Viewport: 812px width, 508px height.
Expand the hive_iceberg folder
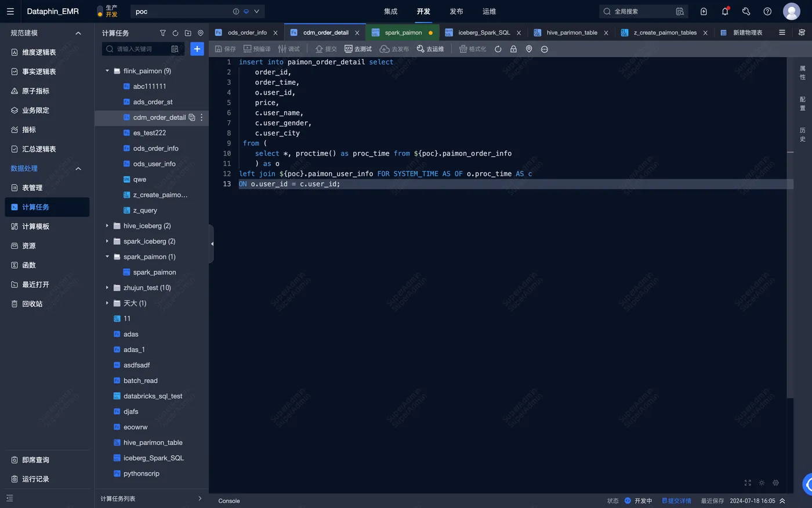tap(107, 226)
